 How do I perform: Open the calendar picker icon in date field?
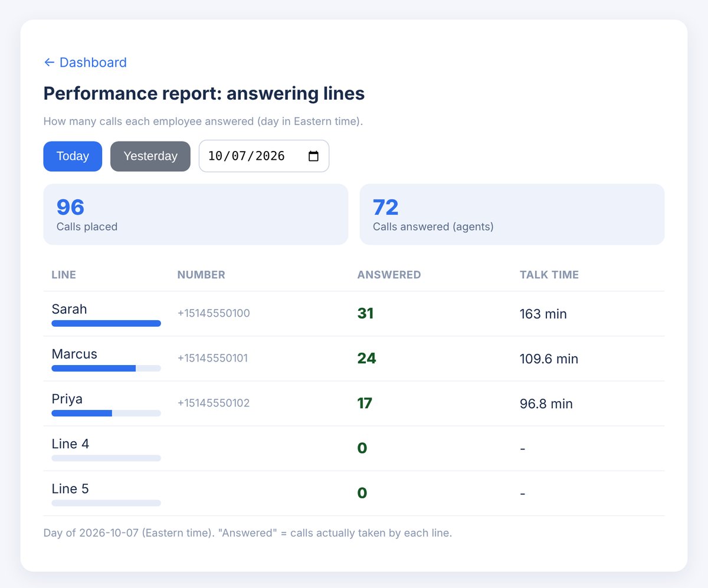(314, 156)
